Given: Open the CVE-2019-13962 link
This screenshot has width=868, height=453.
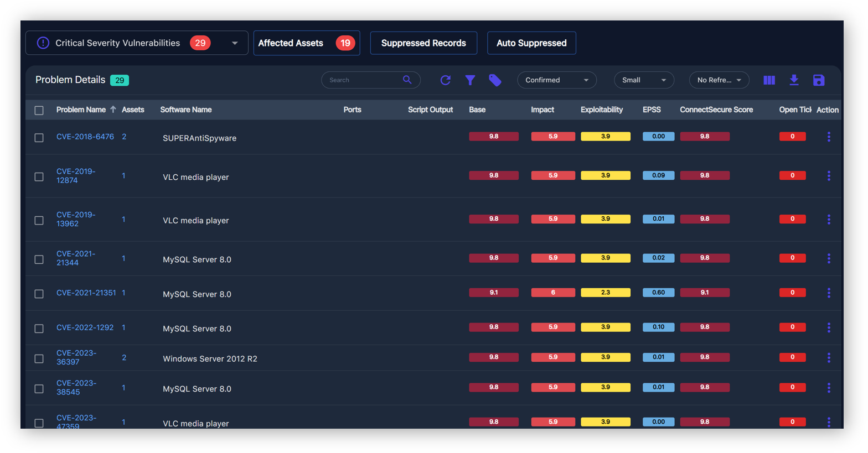Looking at the screenshot, I should [76, 219].
